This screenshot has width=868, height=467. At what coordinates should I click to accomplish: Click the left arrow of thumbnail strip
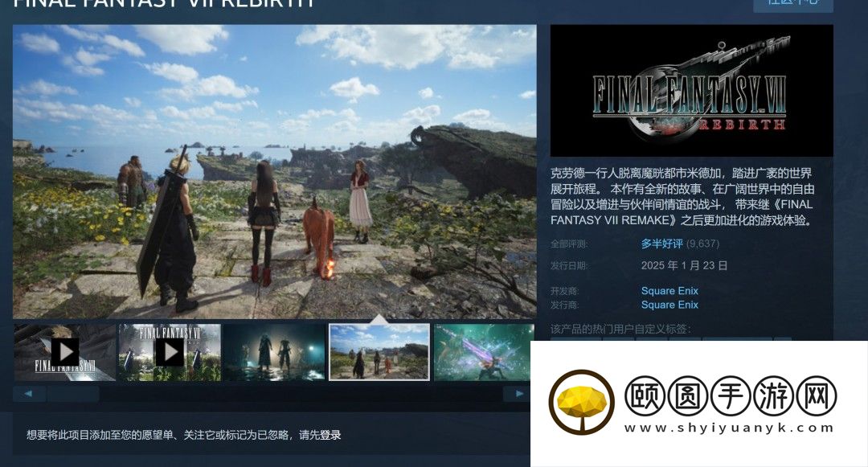click(29, 394)
